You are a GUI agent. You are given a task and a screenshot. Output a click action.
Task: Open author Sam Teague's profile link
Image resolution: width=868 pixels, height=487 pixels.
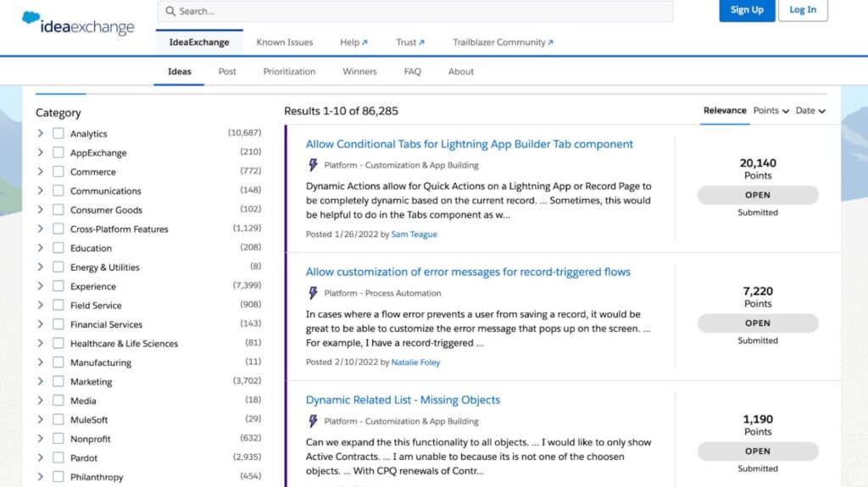pyautogui.click(x=414, y=234)
